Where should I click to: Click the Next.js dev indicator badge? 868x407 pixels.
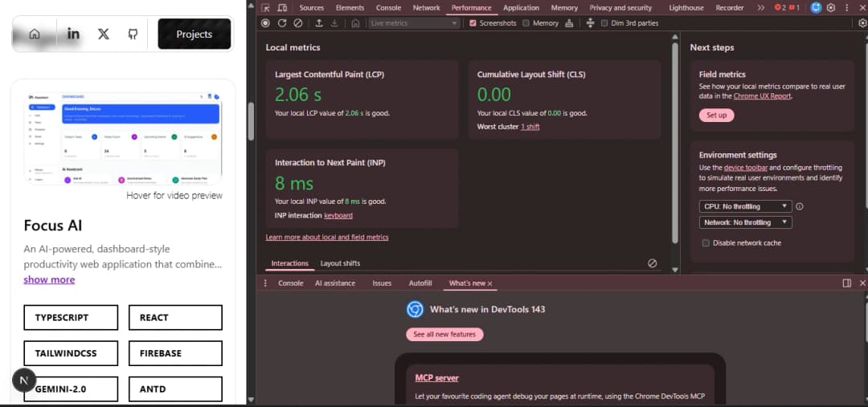pos(23,380)
